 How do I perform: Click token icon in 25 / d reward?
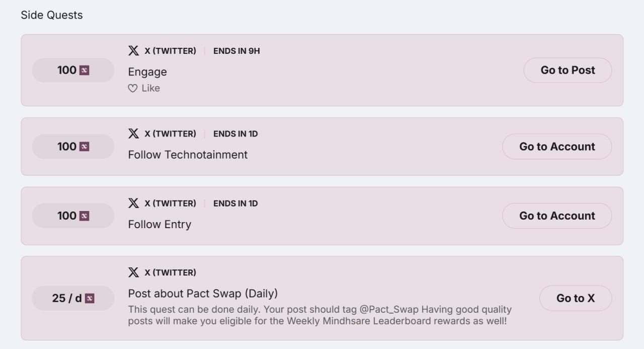pyautogui.click(x=90, y=298)
